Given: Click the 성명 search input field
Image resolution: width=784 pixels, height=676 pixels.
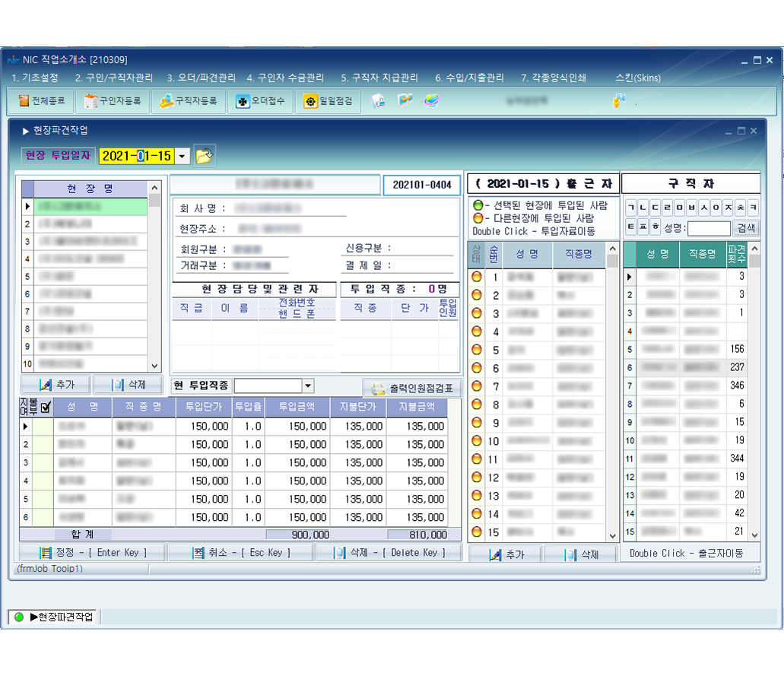Looking at the screenshot, I should click(708, 227).
